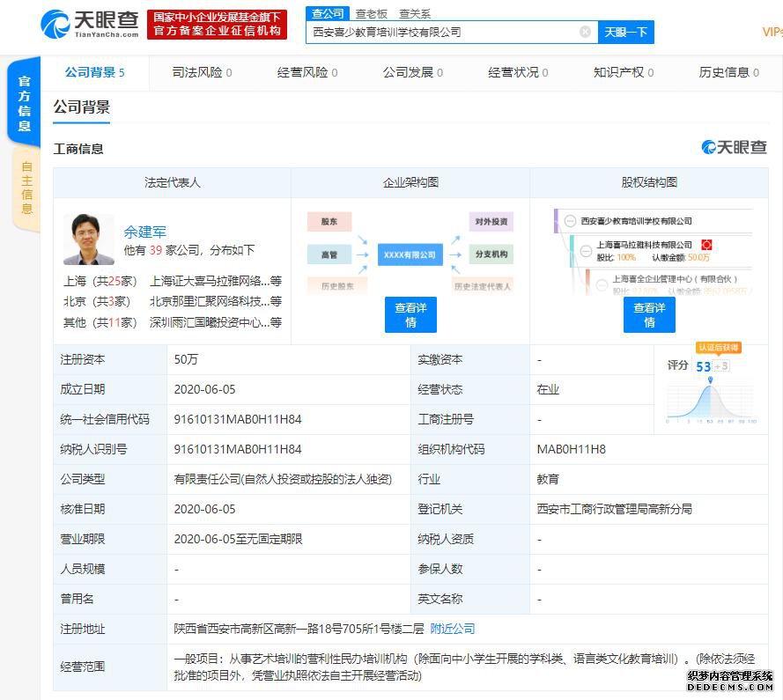The image size is (783, 700).
Task: Click the 营业期限 value
Action: tap(238, 539)
